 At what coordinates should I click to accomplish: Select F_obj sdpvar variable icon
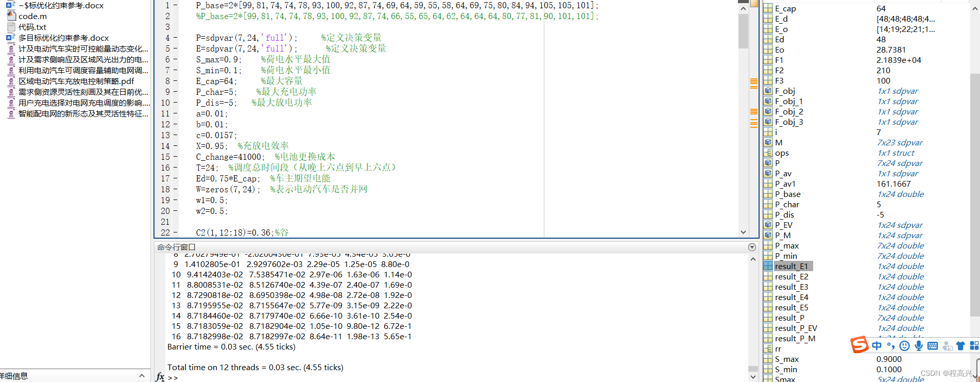point(768,91)
